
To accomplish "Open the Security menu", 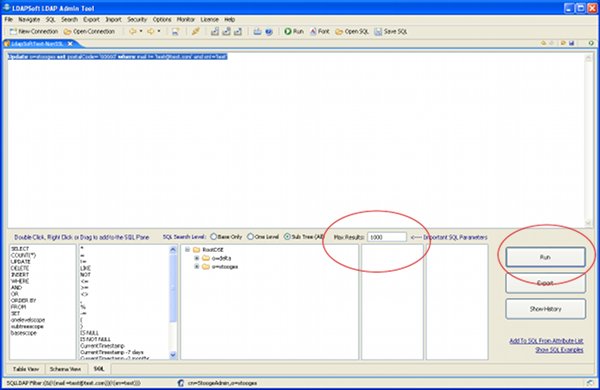I will point(137,20).
